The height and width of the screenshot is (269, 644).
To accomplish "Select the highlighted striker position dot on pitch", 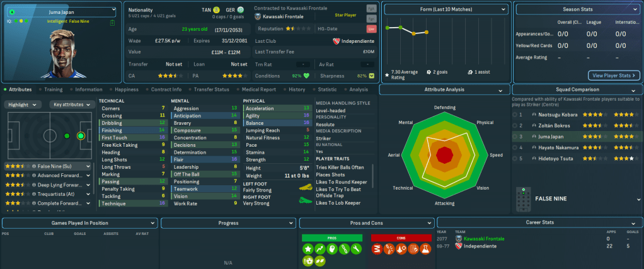I will 80,135.
